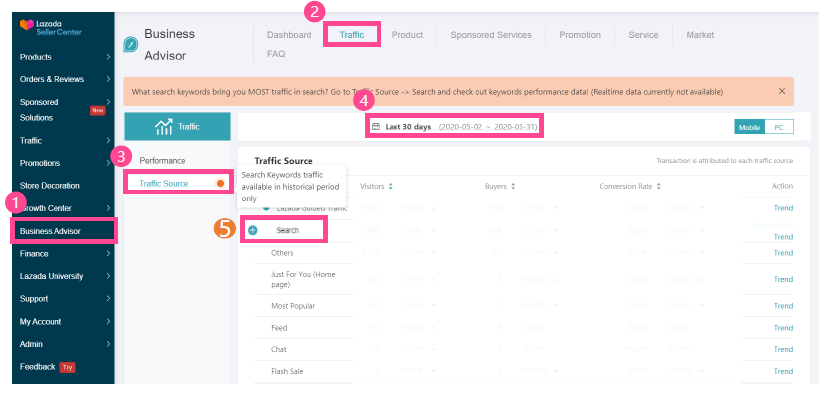The height and width of the screenshot is (400, 825).
Task: Open the Sponsored Services tab
Action: pos(491,35)
